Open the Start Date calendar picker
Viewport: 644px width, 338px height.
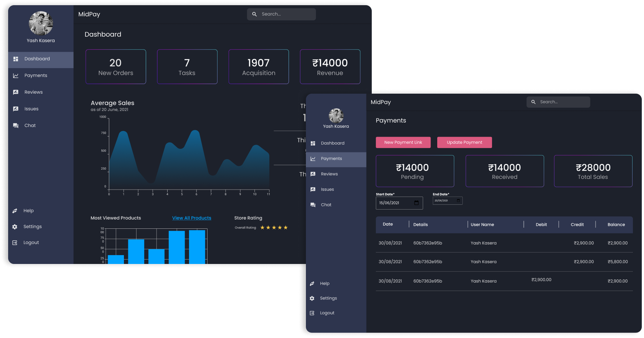(x=416, y=203)
